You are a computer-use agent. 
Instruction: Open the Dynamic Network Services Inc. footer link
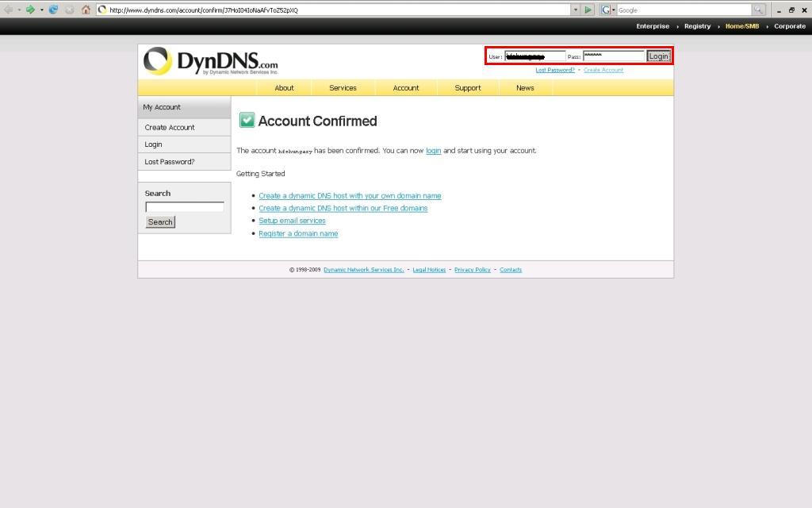(363, 270)
